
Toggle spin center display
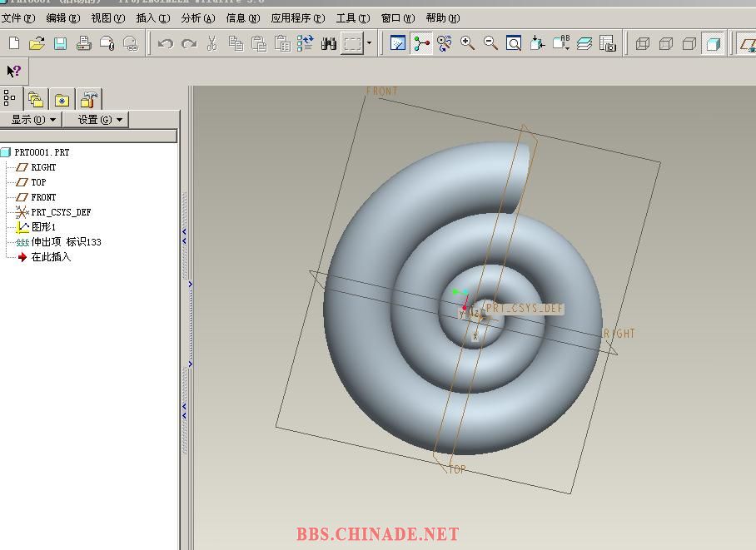point(421,43)
